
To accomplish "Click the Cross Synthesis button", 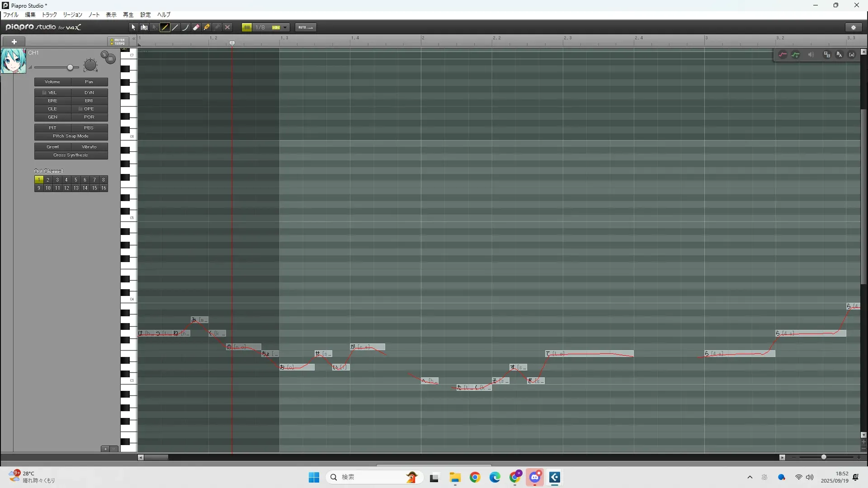I will point(71,155).
